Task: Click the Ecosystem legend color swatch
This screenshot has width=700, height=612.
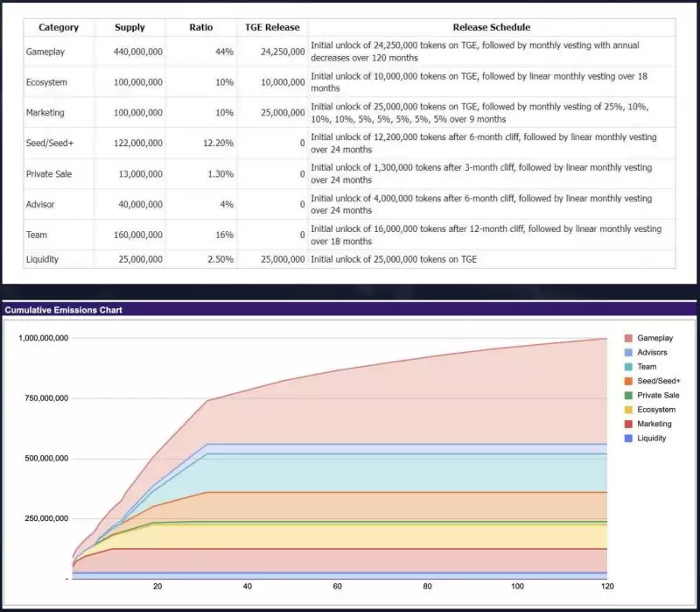Action: (x=627, y=410)
